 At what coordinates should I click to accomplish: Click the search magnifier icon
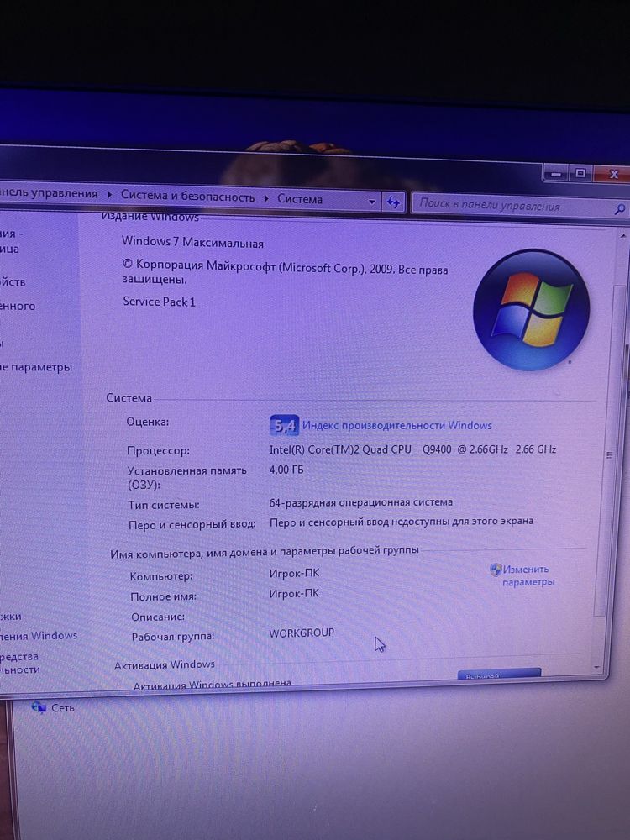[x=619, y=209]
